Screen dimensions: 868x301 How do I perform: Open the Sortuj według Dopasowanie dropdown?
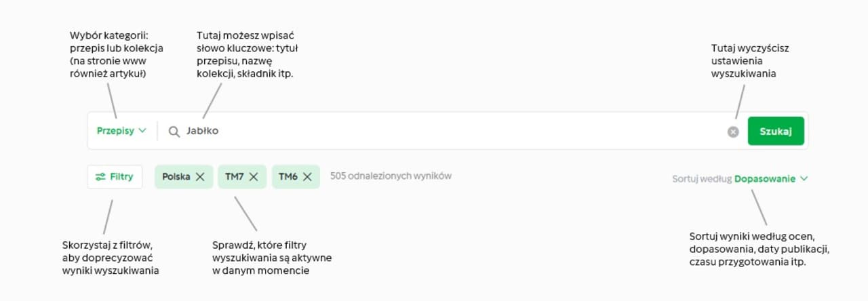pyautogui.click(x=764, y=179)
